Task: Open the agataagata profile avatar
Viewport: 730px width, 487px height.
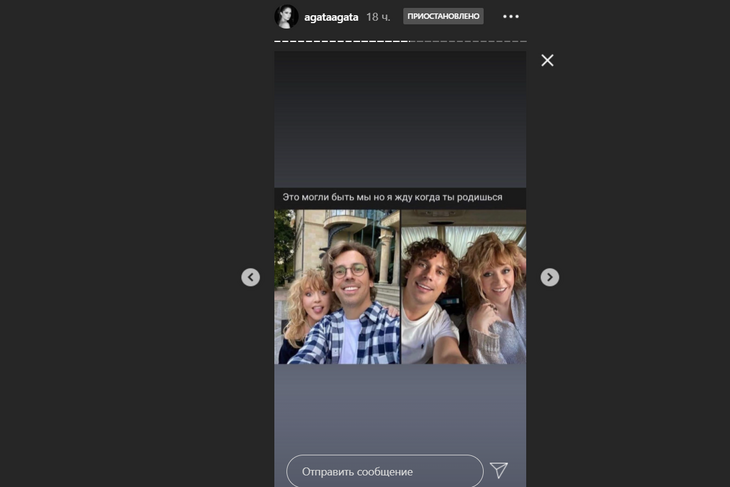Action: (286, 17)
